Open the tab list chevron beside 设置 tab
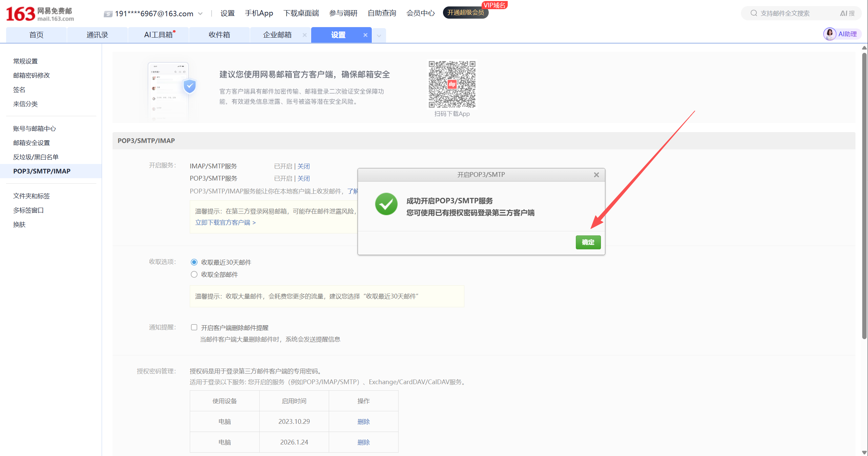Image resolution: width=868 pixels, height=456 pixels. pos(379,35)
